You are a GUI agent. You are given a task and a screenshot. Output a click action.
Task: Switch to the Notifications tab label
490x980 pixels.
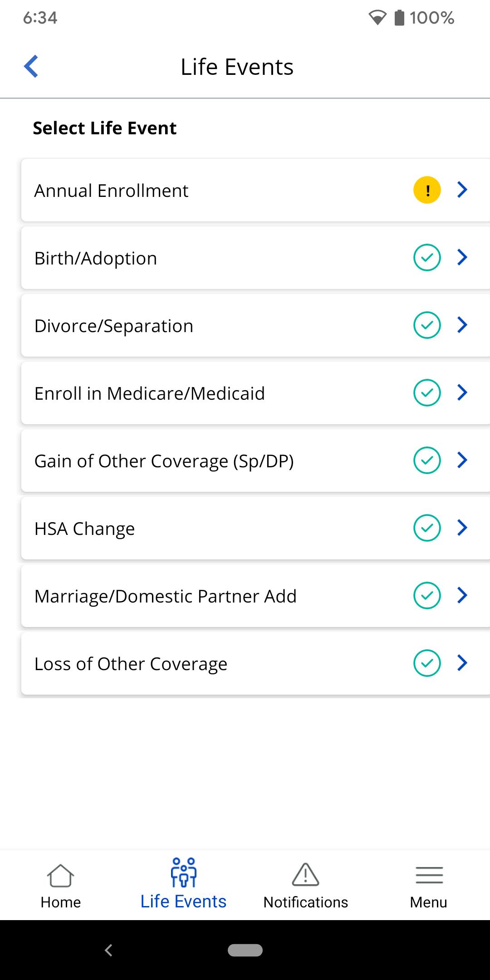pos(306,902)
